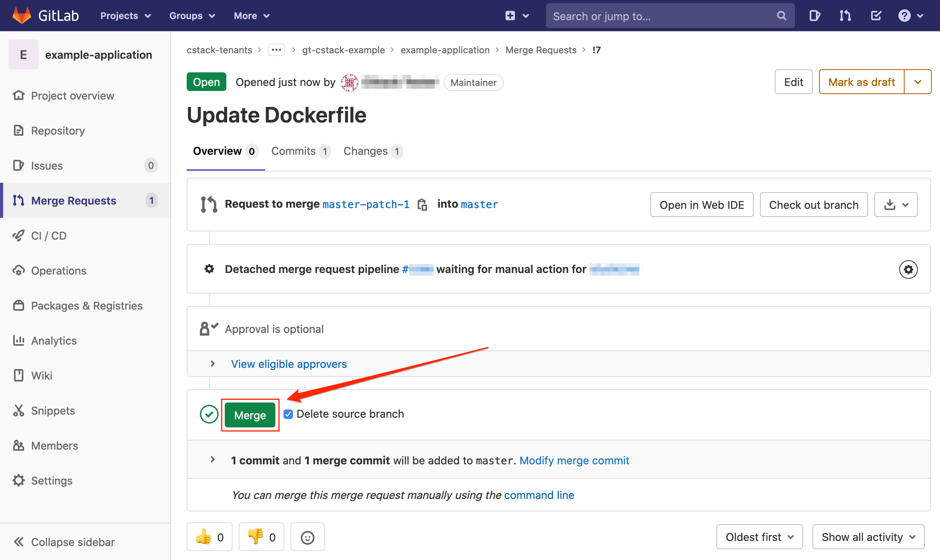Expand the Mark as draft dropdown arrow
The height and width of the screenshot is (560, 940).
pos(917,82)
